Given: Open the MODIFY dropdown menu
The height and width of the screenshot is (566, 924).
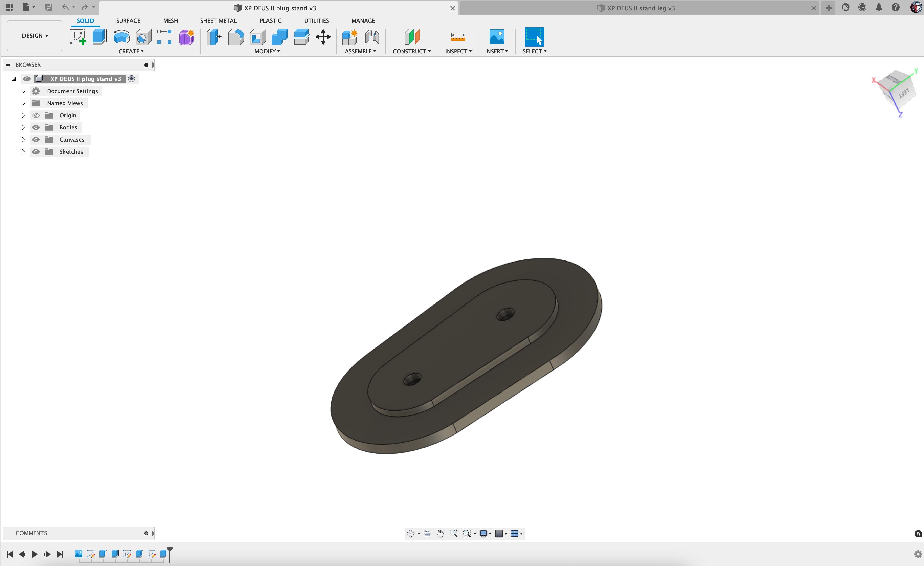Looking at the screenshot, I should (x=267, y=51).
